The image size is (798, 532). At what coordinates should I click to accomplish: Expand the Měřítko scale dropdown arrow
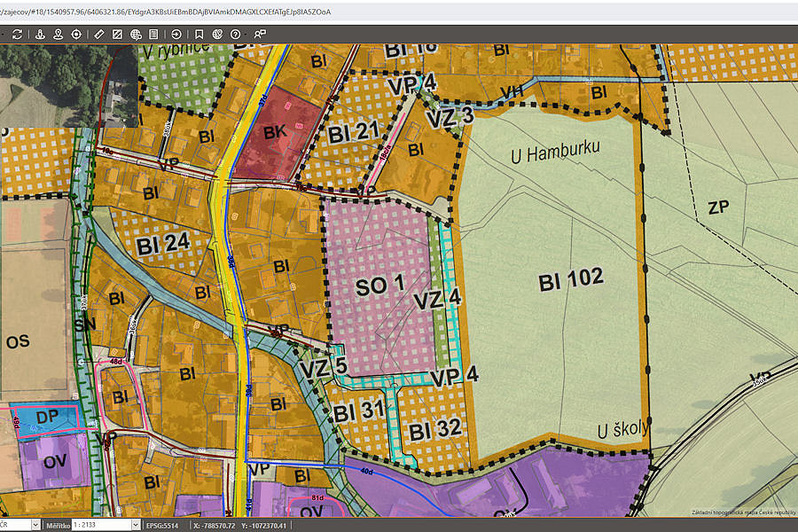[136, 525]
